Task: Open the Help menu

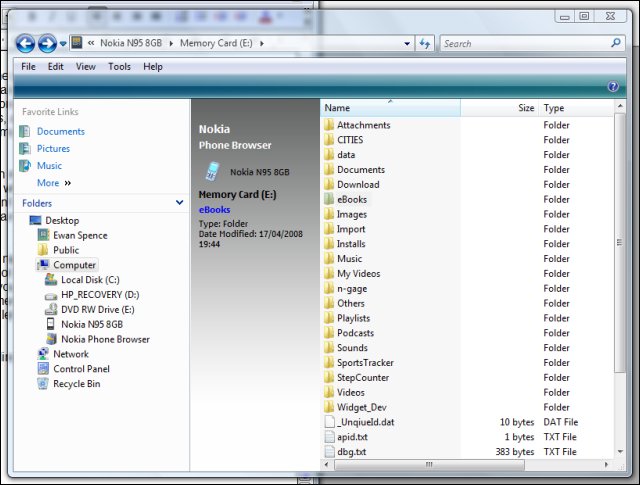Action: [153, 67]
